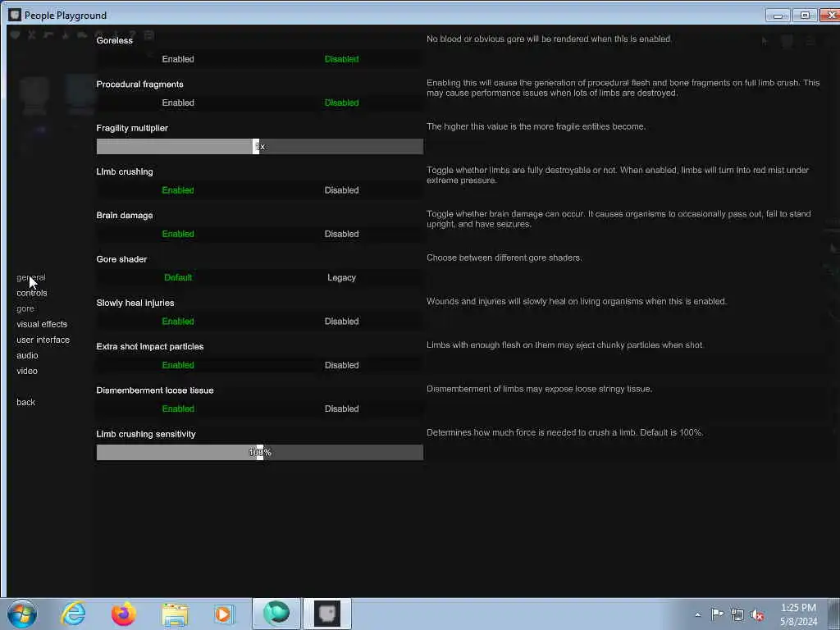
Task: Enable Extra shot impact particles
Action: [178, 365]
